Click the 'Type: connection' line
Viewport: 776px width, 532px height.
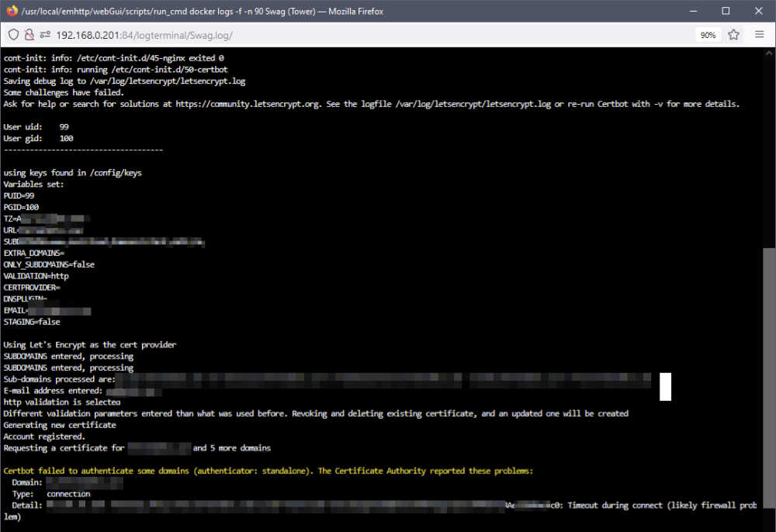coord(51,494)
